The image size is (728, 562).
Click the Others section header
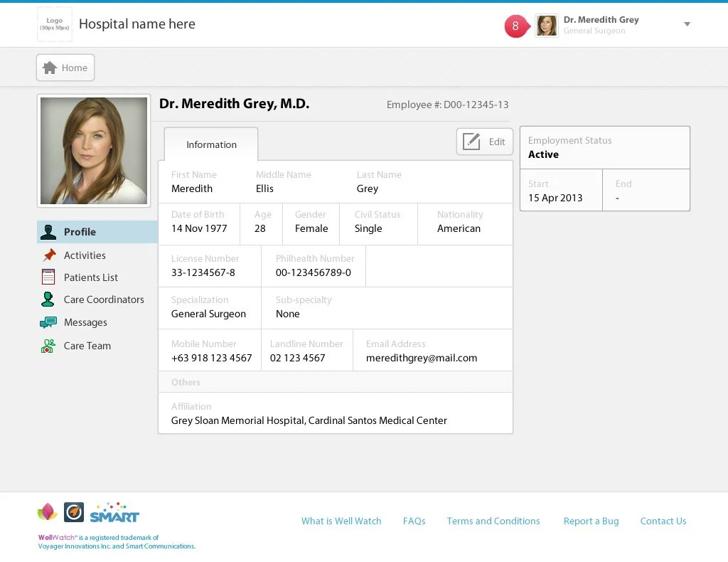pos(336,382)
